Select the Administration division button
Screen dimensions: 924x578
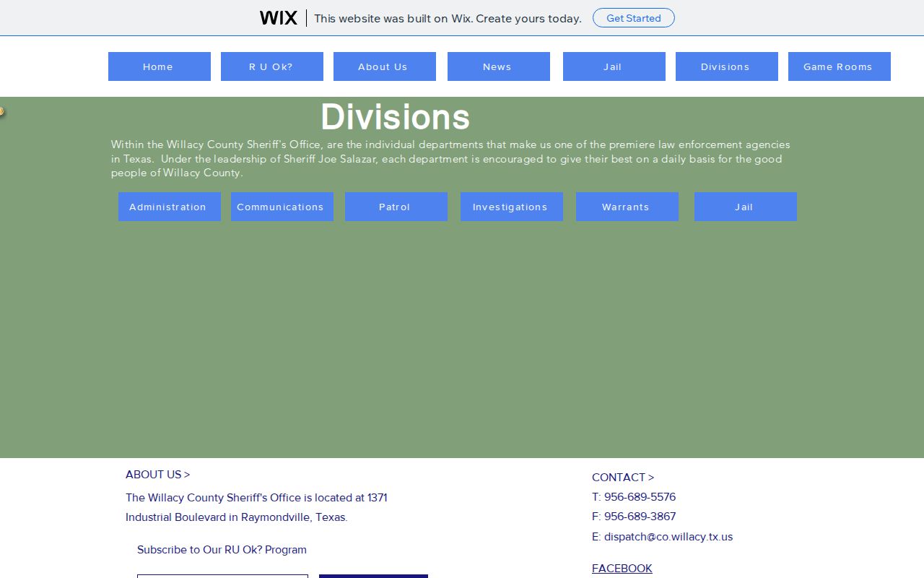point(170,207)
